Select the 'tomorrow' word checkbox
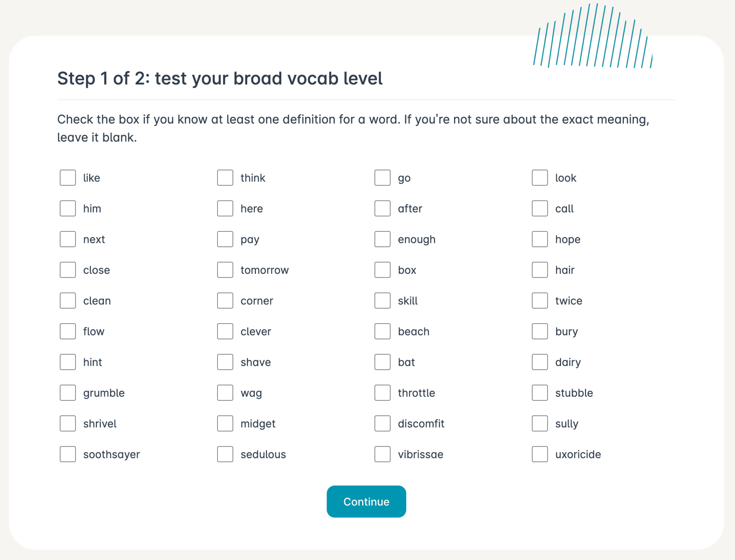The image size is (735, 560). pos(225,270)
